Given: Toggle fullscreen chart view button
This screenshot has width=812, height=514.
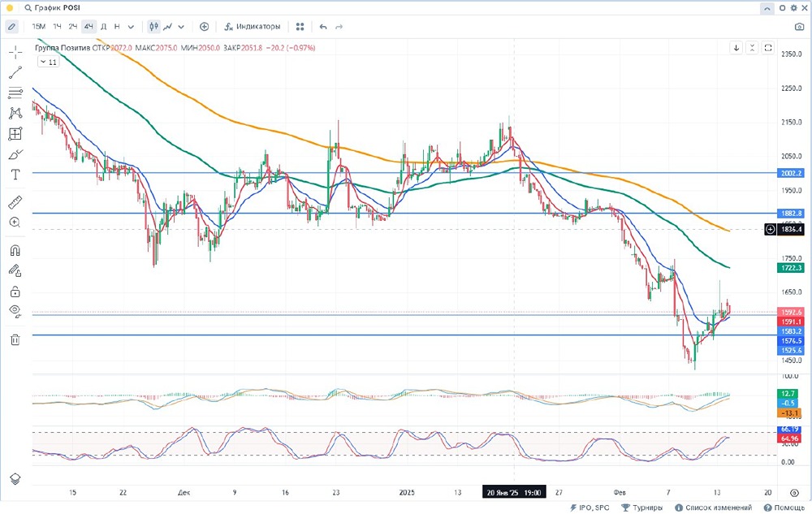Looking at the screenshot, I should tap(768, 48).
